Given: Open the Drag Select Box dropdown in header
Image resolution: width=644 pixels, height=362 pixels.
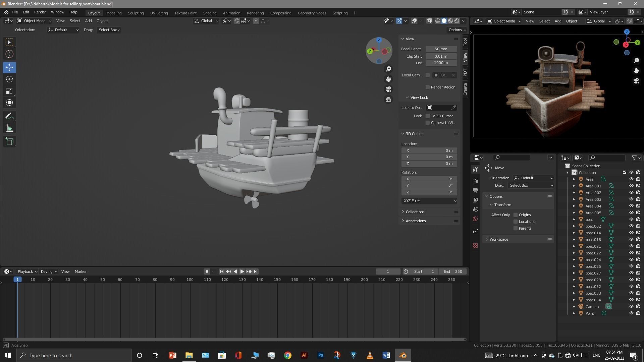Looking at the screenshot, I should point(109,30).
